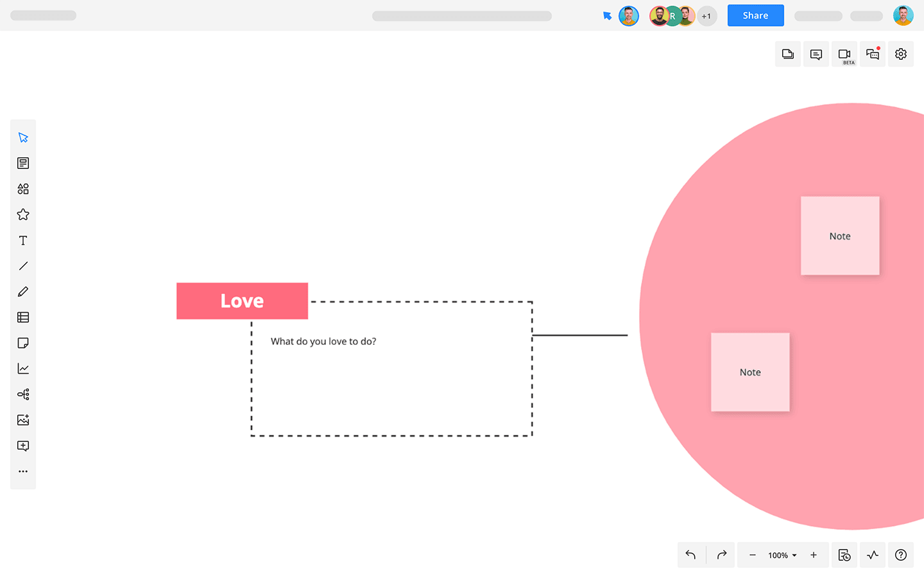Zoom in with the plus button
Image resolution: width=924 pixels, height=578 pixels.
[814, 555]
